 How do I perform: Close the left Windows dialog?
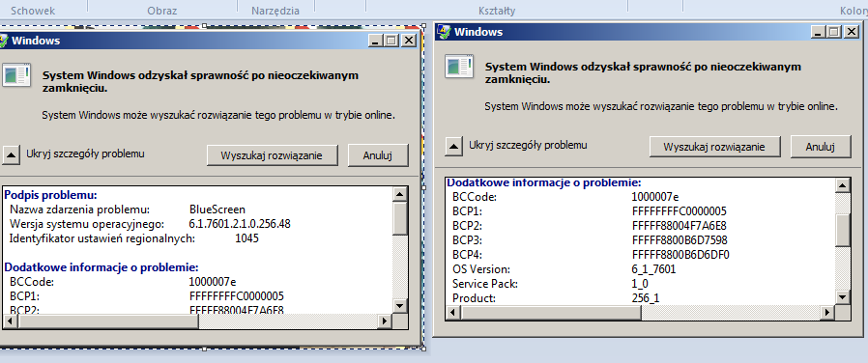click(x=409, y=41)
